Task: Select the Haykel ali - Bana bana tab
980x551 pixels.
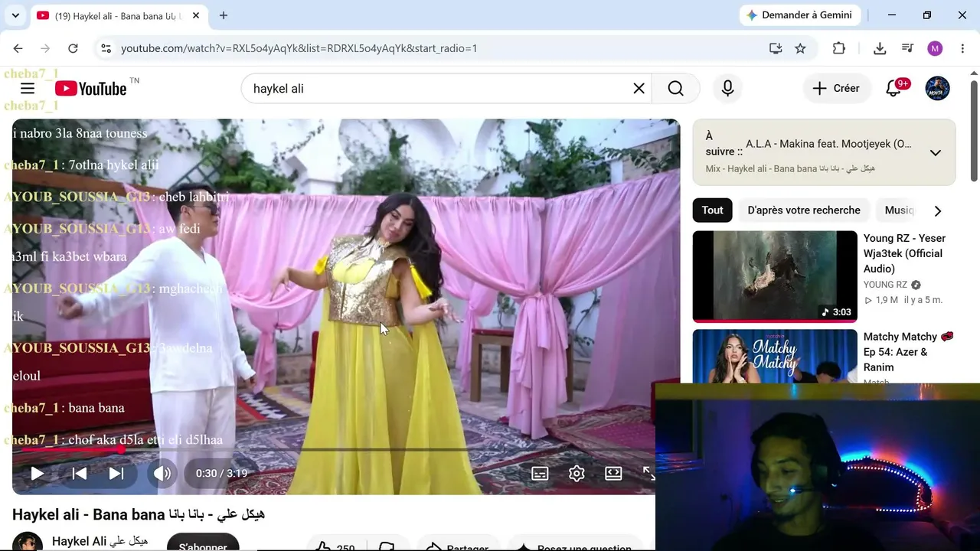Action: (x=117, y=15)
